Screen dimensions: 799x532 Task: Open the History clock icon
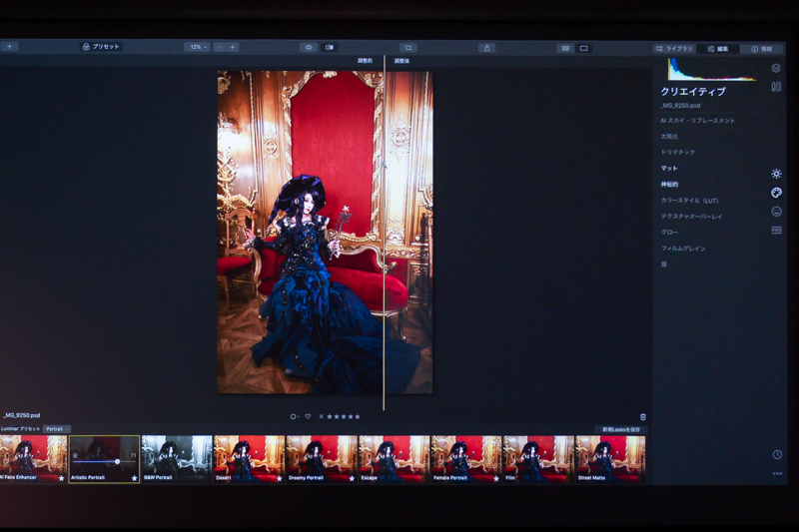[x=777, y=454]
